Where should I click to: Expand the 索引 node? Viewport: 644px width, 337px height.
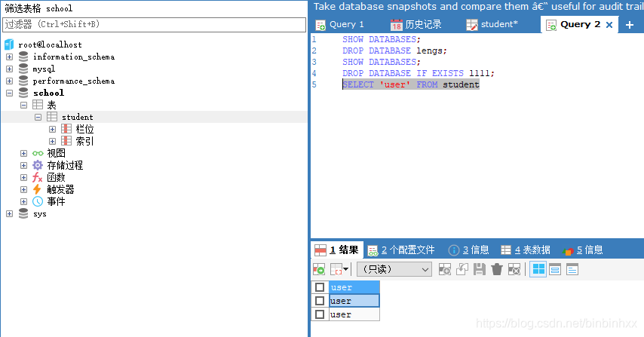[x=52, y=141]
